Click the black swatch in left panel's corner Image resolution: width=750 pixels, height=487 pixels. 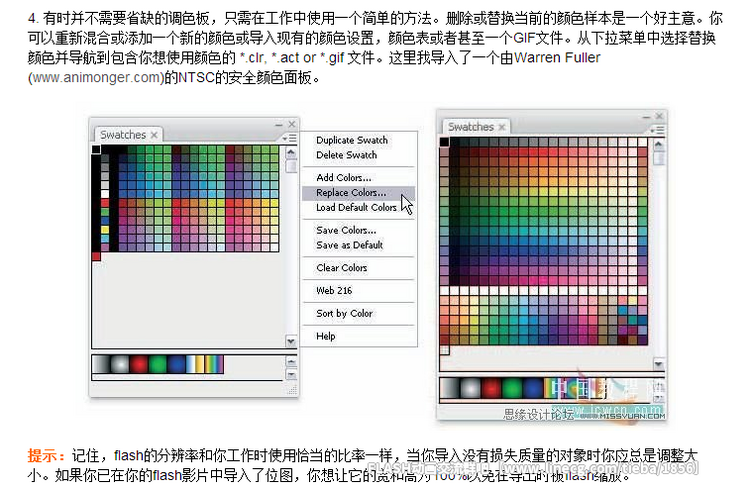(96, 150)
